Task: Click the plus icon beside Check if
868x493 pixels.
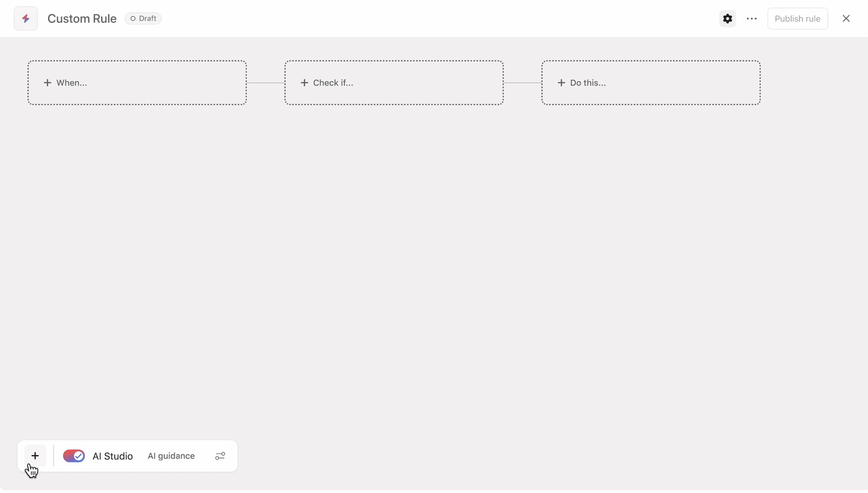Action: point(304,83)
